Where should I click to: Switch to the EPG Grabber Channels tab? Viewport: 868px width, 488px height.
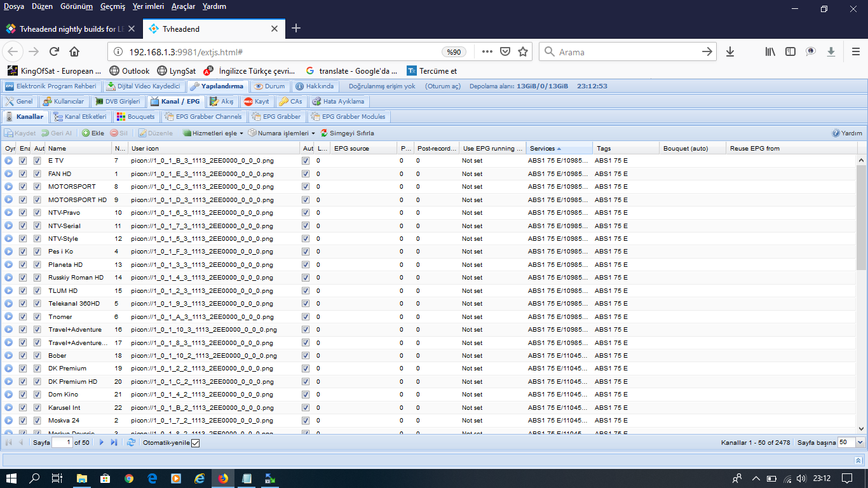pyautogui.click(x=203, y=117)
